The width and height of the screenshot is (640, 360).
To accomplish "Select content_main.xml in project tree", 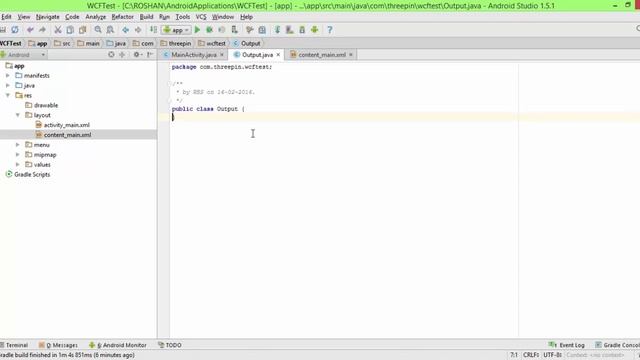I will [x=67, y=135].
